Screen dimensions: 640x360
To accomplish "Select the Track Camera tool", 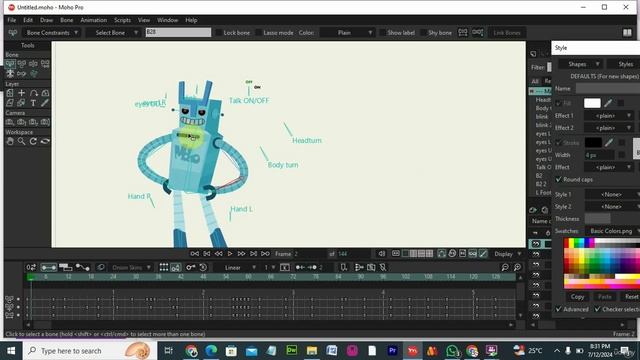I will coord(10,122).
